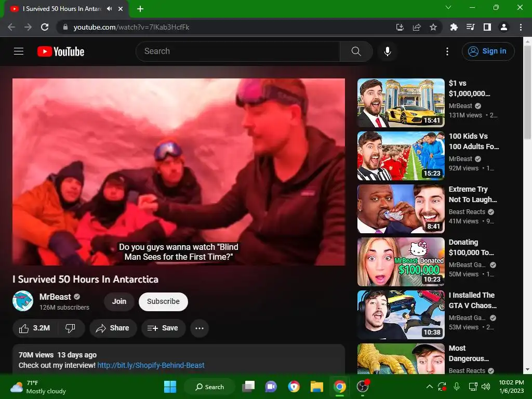Open GTA V Chaos video thumbnail

401,314
